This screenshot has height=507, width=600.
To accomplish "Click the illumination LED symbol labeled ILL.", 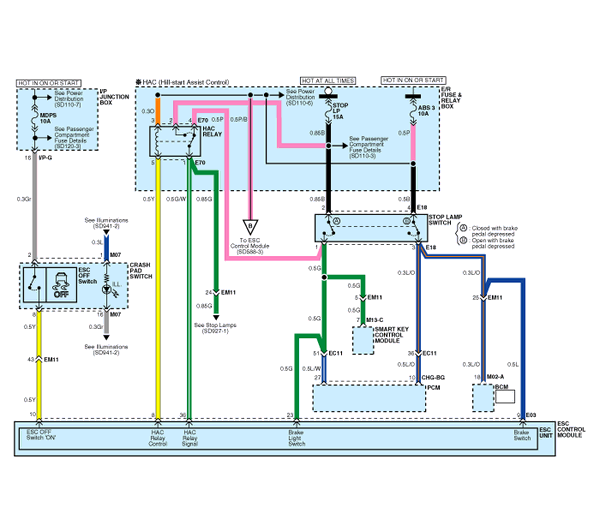I will (108, 289).
